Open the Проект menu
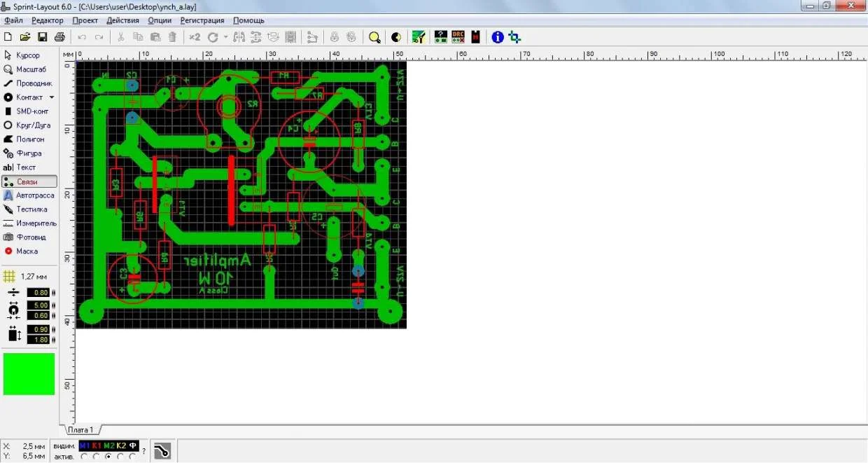Viewport: 868px width, 463px height. pos(85,20)
